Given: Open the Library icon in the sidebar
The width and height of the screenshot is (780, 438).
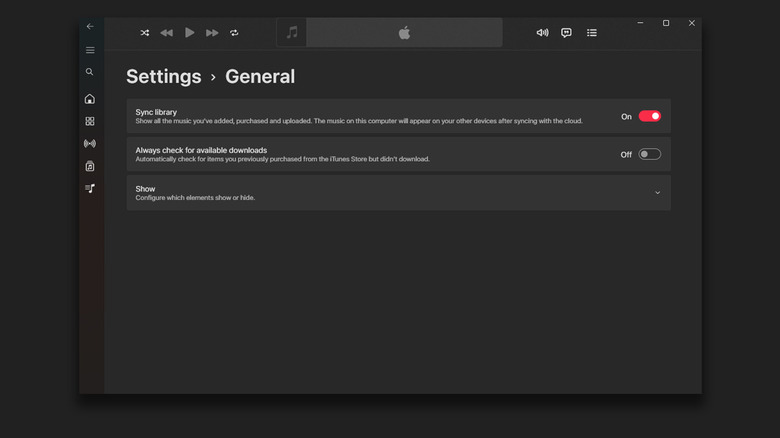Looking at the screenshot, I should coord(90,166).
